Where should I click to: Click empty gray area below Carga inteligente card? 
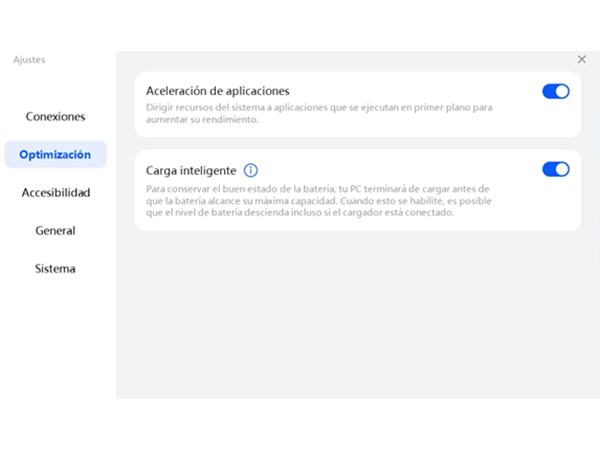pos(358,314)
